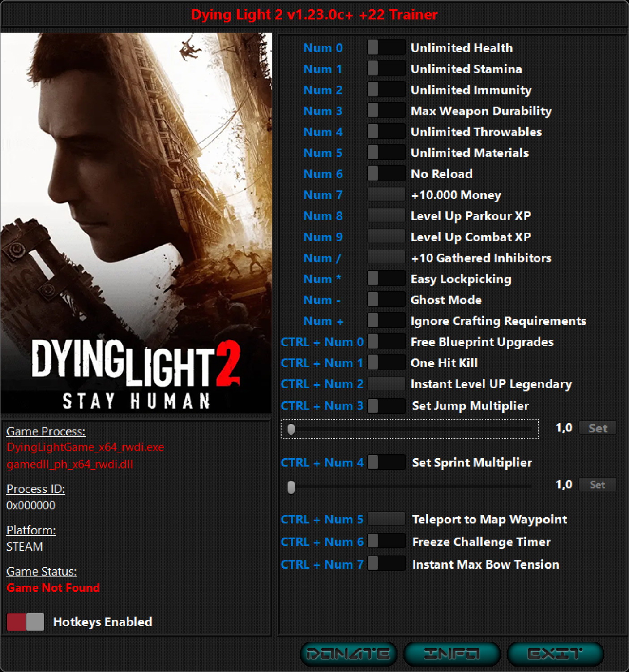Activate Level Up Combat XP button
The width and height of the screenshot is (629, 672).
click(386, 237)
